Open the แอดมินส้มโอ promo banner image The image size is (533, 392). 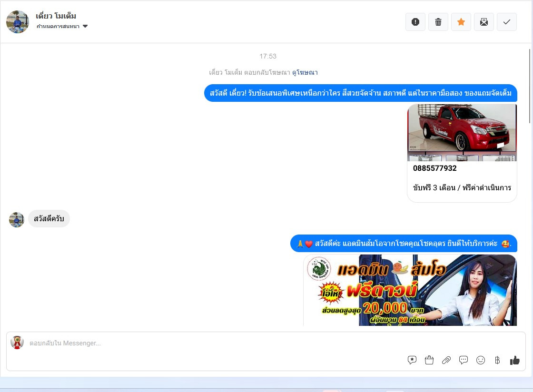410,290
